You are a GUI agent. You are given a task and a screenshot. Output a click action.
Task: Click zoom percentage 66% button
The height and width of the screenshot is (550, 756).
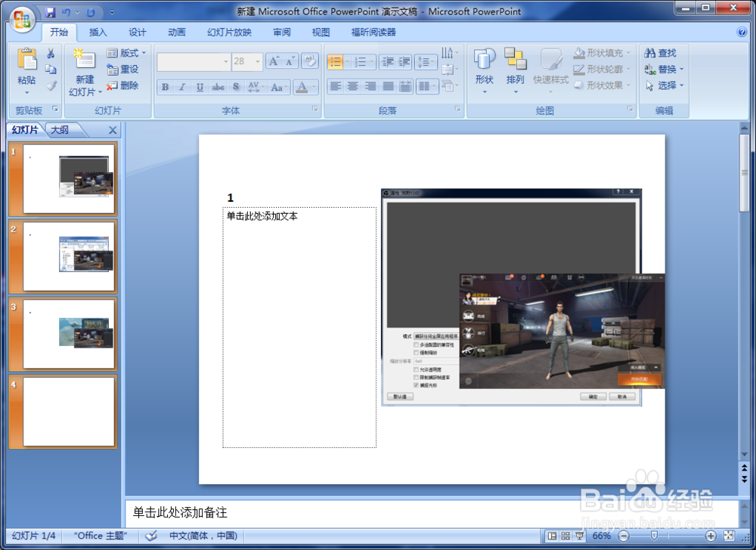tap(602, 536)
